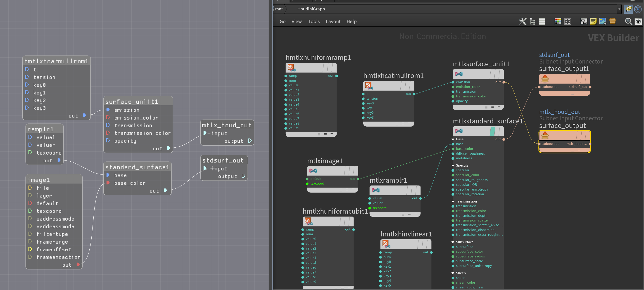Click the stdsurf_out connector label
This screenshot has width=644, height=290.
(554, 55)
